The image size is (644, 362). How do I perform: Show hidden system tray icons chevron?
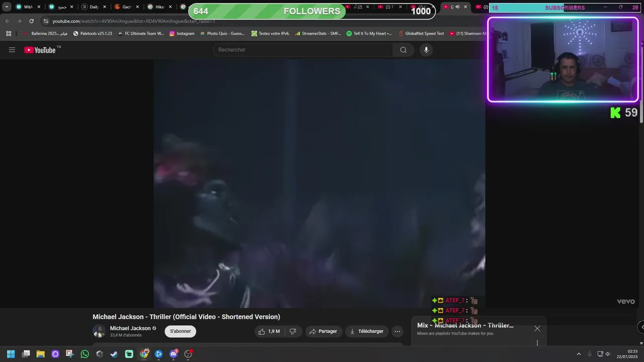click(579, 354)
